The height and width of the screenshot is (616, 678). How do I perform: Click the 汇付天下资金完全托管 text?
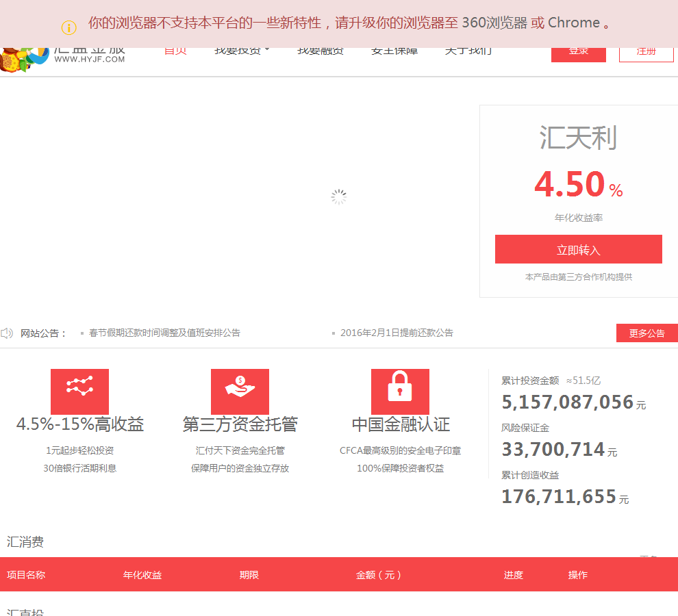[240, 450]
